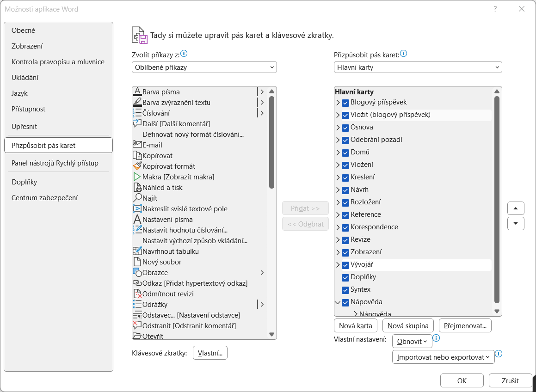The height and width of the screenshot is (392, 536).
Task: Select the Kopírovat formát paintbrush icon
Action: point(137,166)
